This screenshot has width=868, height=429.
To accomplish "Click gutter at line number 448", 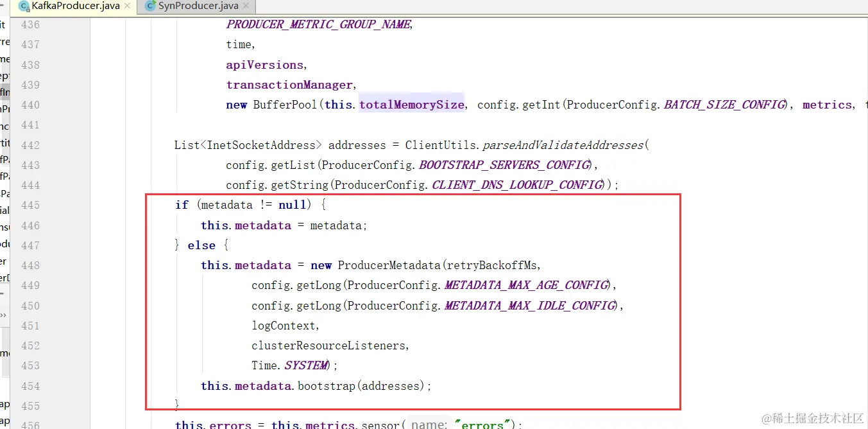I will pos(30,265).
